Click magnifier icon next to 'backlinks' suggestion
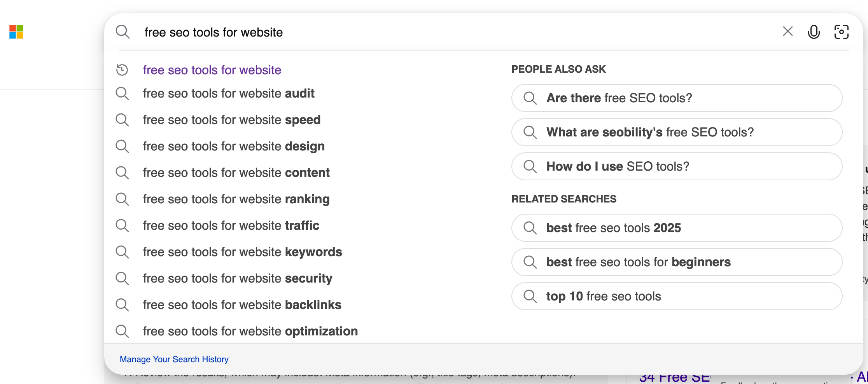This screenshot has width=868, height=384. [x=122, y=305]
